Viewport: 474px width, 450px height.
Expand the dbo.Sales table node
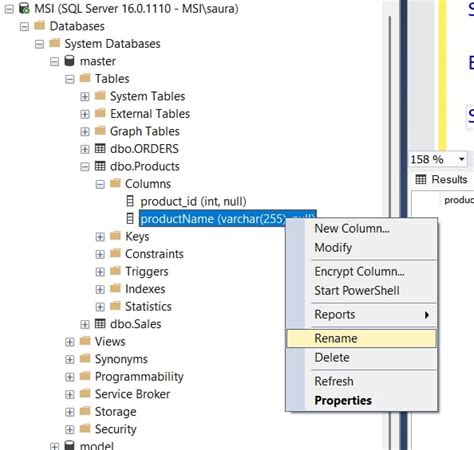pyautogui.click(x=85, y=324)
